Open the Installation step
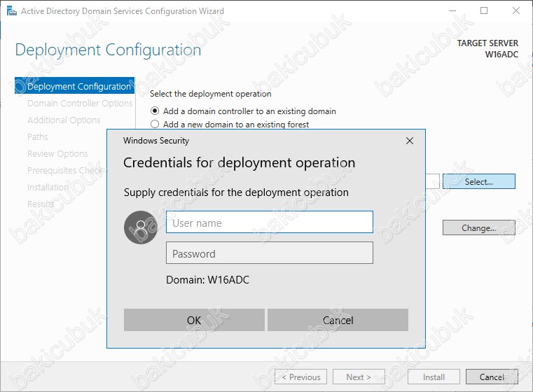The height and width of the screenshot is (392, 533). (48, 187)
